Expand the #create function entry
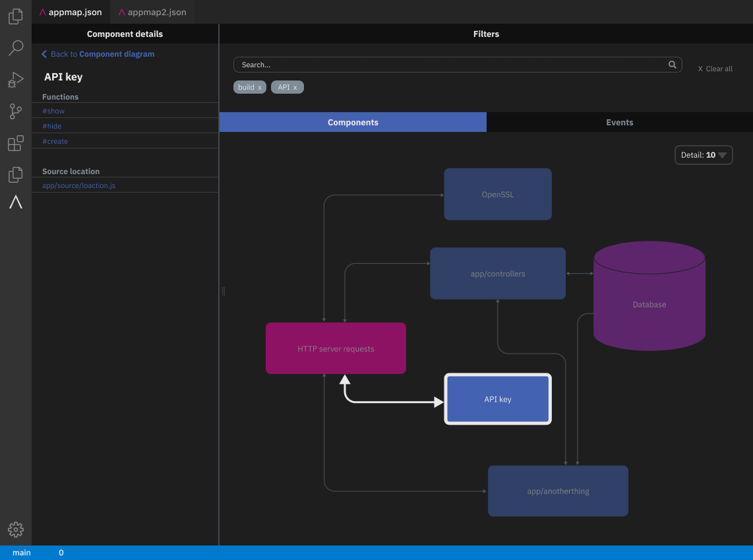This screenshot has height=560, width=753. click(55, 141)
